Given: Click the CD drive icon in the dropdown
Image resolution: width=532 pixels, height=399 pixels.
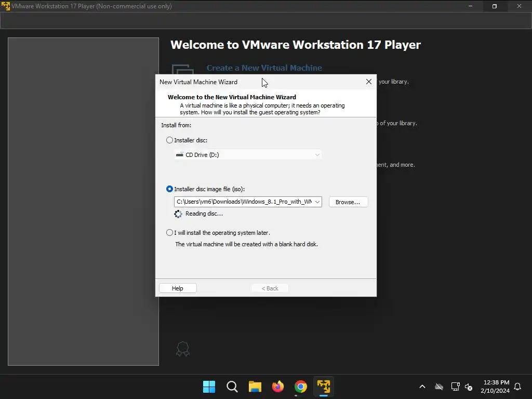Looking at the screenshot, I should click(x=179, y=154).
